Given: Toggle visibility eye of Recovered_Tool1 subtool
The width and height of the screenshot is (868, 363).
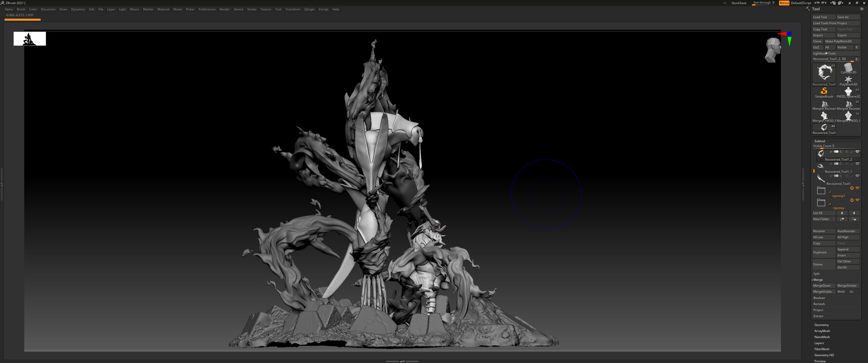Looking at the screenshot, I should (x=857, y=175).
